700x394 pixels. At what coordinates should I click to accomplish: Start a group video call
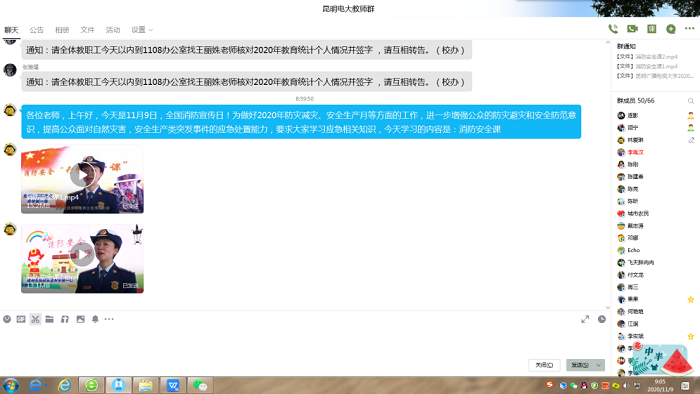pyautogui.click(x=632, y=29)
